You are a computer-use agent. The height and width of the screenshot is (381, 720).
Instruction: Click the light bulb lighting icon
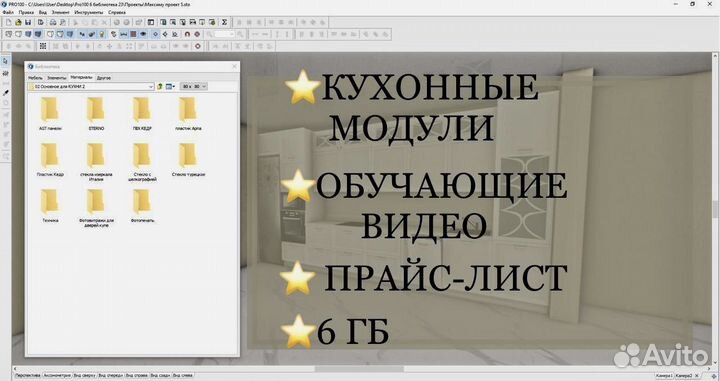(x=102, y=34)
